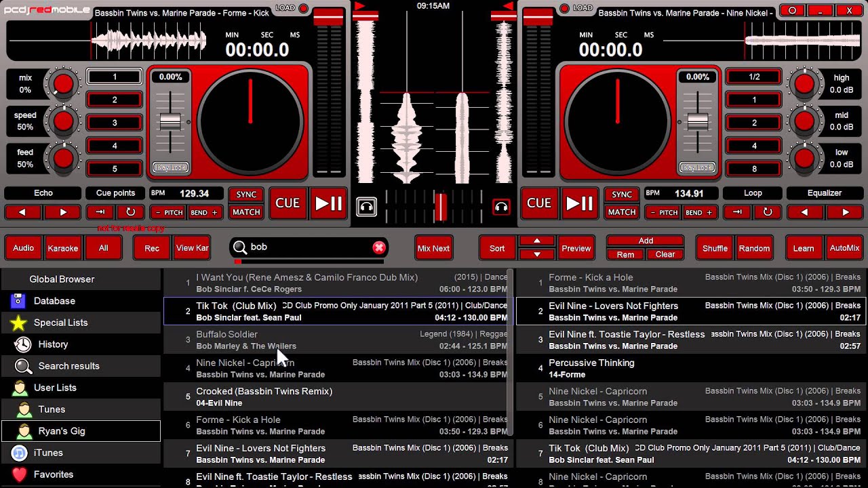Filter browser to Audio files
Screen dimensions: 868x488
pos(24,248)
